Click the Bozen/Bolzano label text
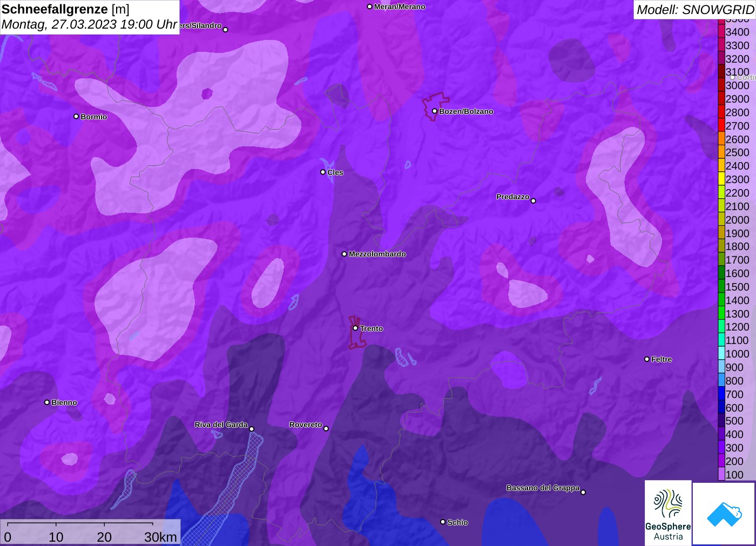Viewport: 756px width, 546px height. (x=466, y=111)
